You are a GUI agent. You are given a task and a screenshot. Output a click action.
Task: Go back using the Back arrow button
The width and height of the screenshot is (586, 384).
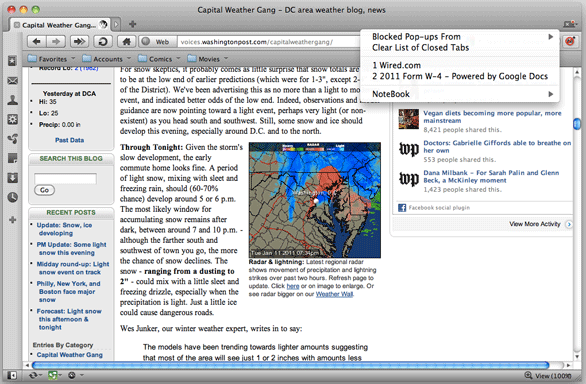tap(36, 42)
